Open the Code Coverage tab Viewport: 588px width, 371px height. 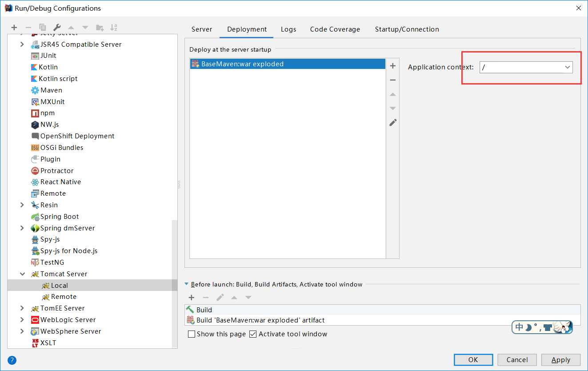point(335,29)
